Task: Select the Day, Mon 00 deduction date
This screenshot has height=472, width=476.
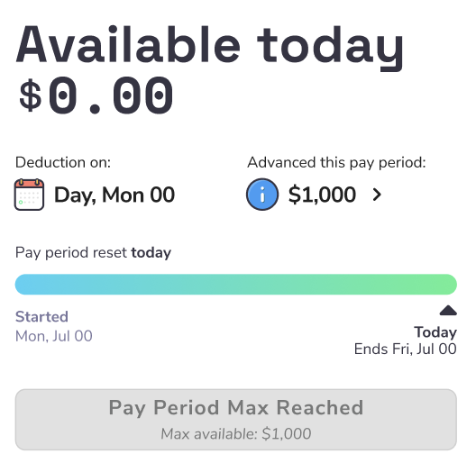Action: tap(114, 195)
